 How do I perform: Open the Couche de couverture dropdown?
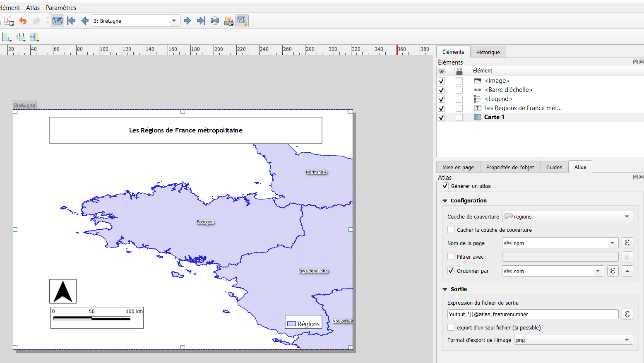[567, 216]
